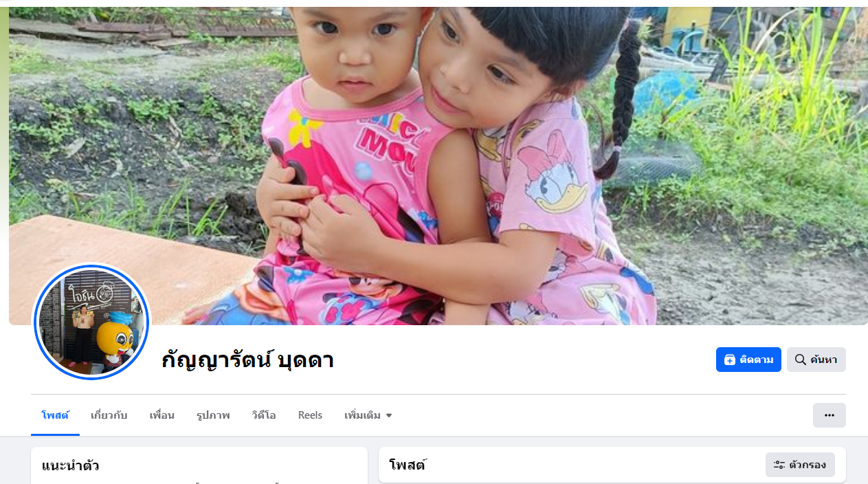868x484 pixels.
Task: Click the ค้นหา search button
Action: pyautogui.click(x=816, y=360)
